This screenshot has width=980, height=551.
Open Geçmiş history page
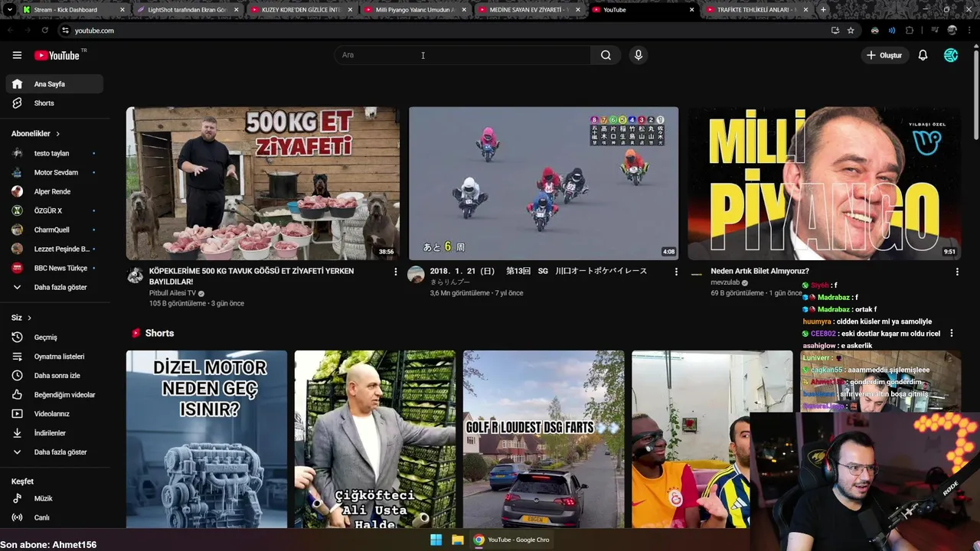(54, 337)
